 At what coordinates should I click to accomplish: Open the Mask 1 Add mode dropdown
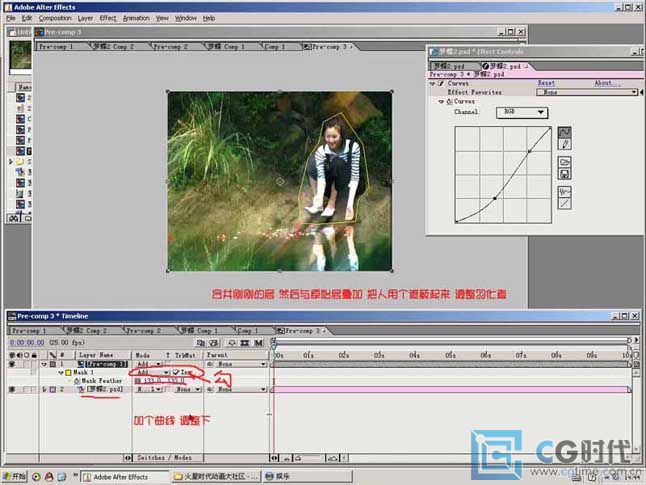[x=152, y=373]
